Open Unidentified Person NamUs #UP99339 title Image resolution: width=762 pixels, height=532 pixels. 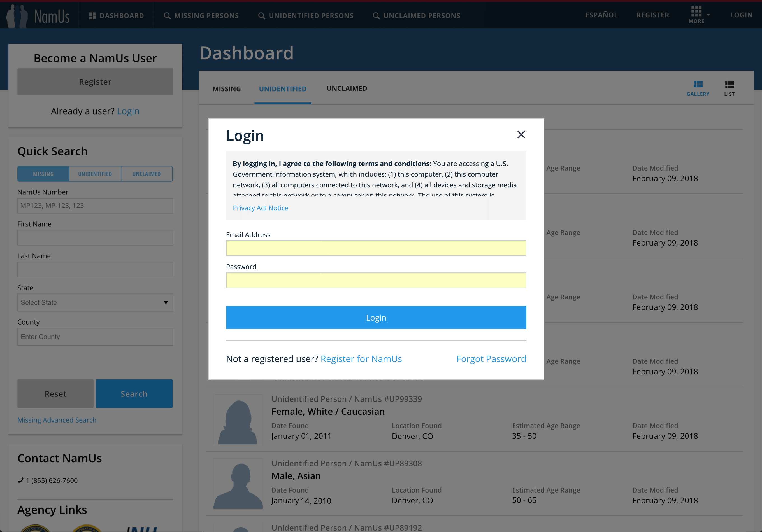tap(347, 399)
